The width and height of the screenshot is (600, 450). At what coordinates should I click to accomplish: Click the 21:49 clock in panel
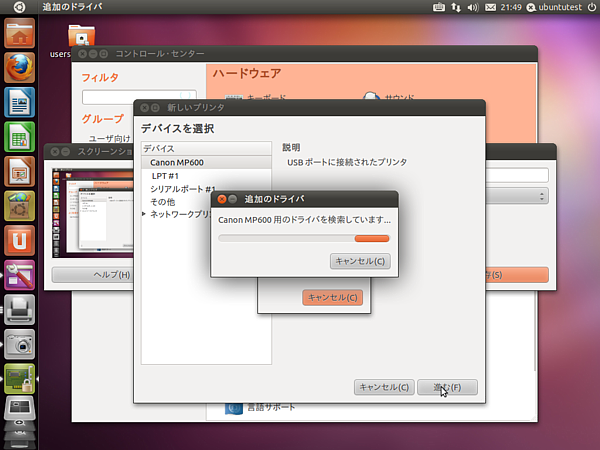tap(511, 7)
